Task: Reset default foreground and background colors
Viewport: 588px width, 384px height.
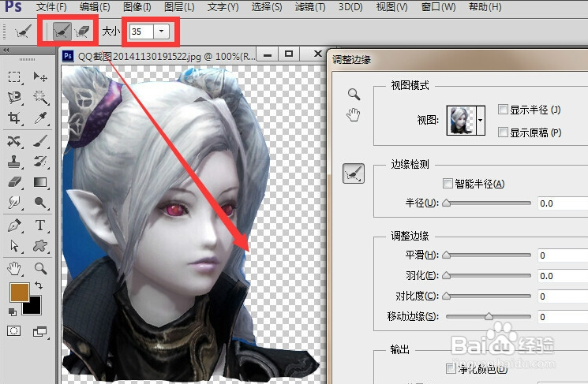Action: (13, 311)
